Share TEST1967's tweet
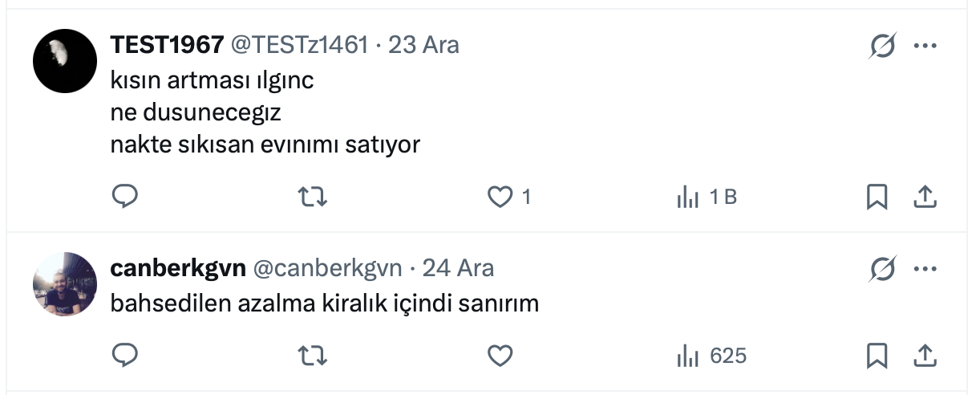Image resolution: width=980 pixels, height=395 pixels. [x=924, y=197]
